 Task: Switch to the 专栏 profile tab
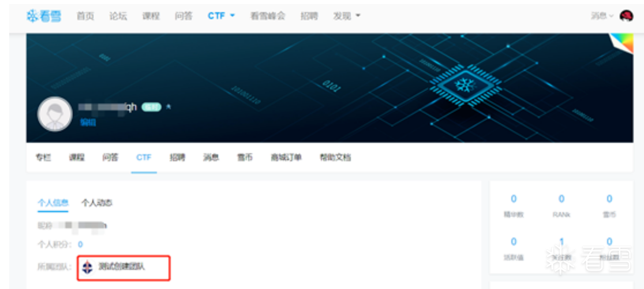click(x=43, y=157)
